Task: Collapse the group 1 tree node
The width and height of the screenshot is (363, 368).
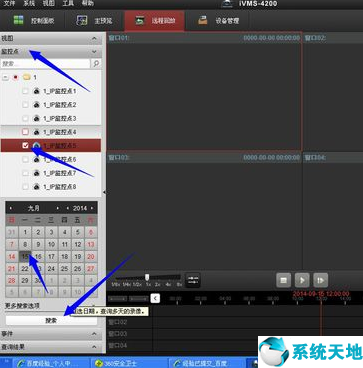Action: [5, 77]
